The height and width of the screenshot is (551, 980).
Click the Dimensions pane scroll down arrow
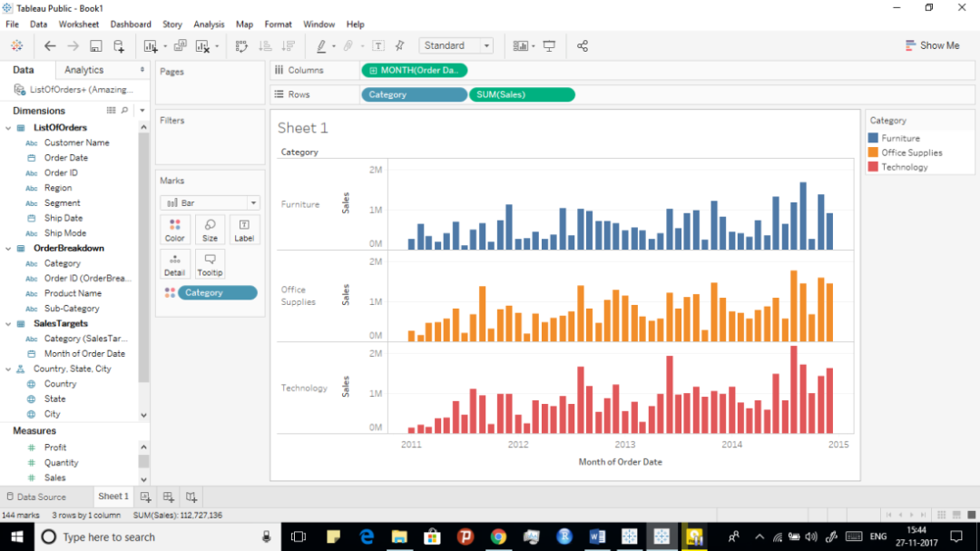coord(143,415)
